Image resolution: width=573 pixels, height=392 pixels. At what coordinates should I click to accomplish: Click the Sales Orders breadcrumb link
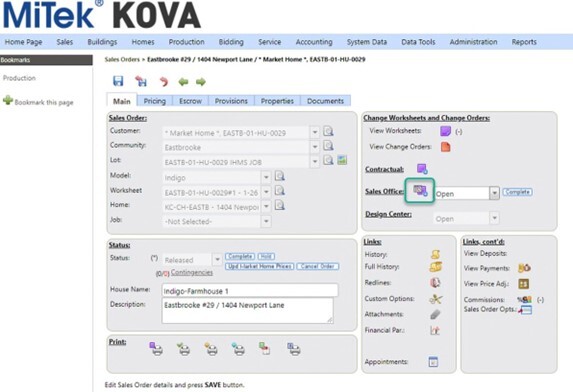[122, 59]
